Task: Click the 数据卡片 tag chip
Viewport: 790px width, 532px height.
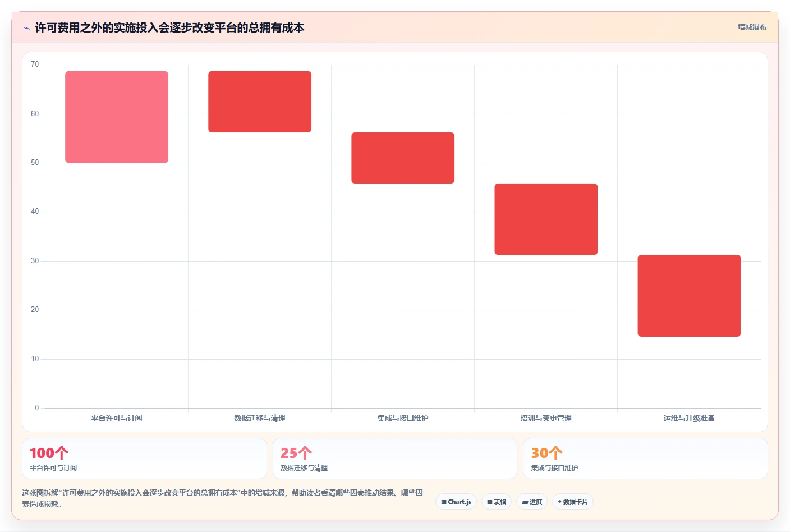Action: click(x=573, y=502)
